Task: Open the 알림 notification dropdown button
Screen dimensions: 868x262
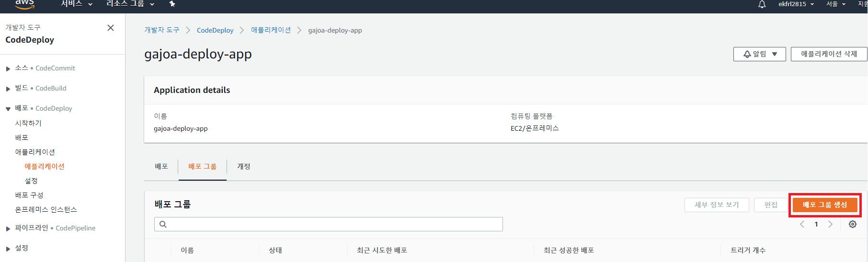Action: click(x=759, y=54)
